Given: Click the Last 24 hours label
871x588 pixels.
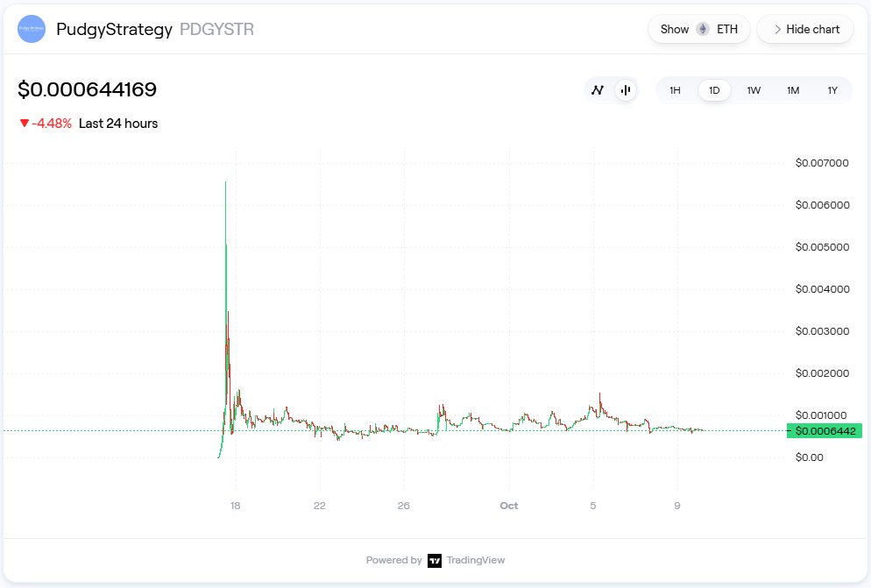Looking at the screenshot, I should click(x=118, y=124).
